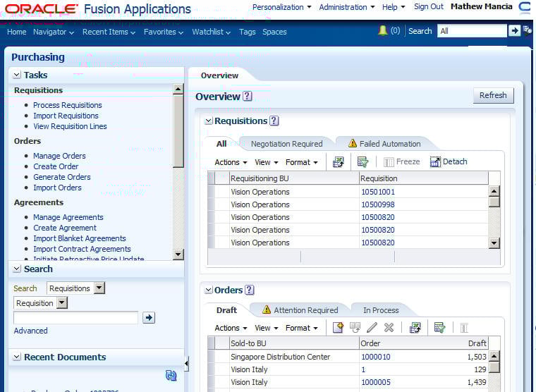This screenshot has height=392, width=536.
Task: Click Freeze icon in Orders toolbar
Action: click(x=464, y=328)
